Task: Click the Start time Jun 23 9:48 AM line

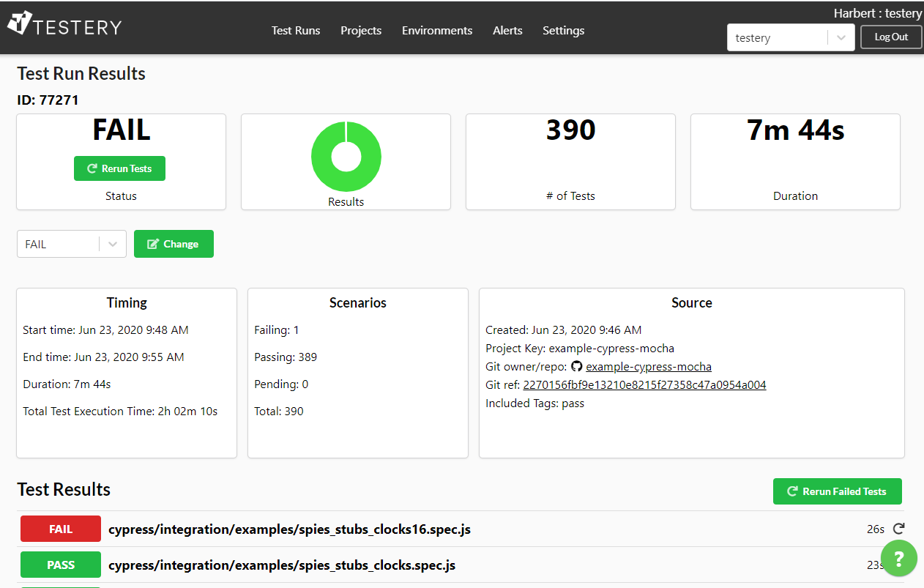Action: coord(105,330)
